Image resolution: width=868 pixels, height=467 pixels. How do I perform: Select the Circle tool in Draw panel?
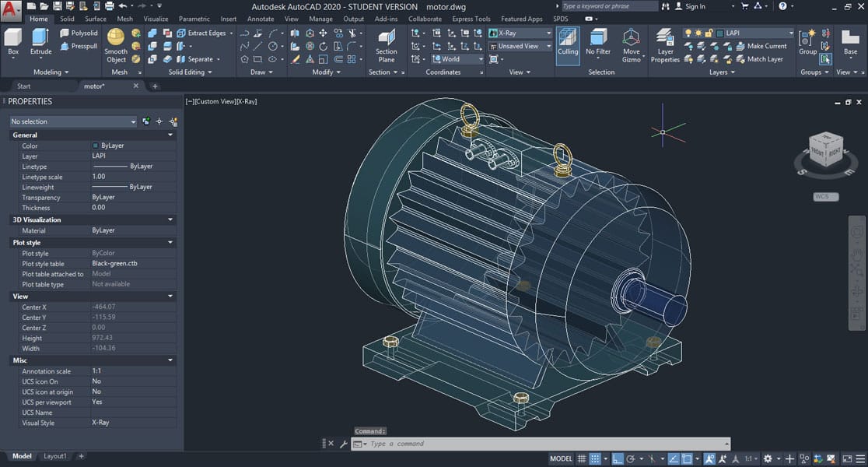click(272, 46)
